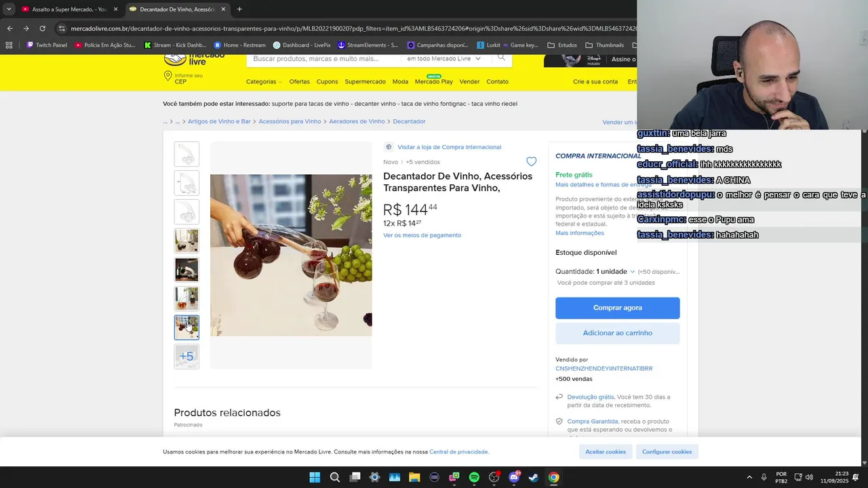This screenshot has height=488, width=868.
Task: Click Comprar agora button
Action: (x=617, y=308)
